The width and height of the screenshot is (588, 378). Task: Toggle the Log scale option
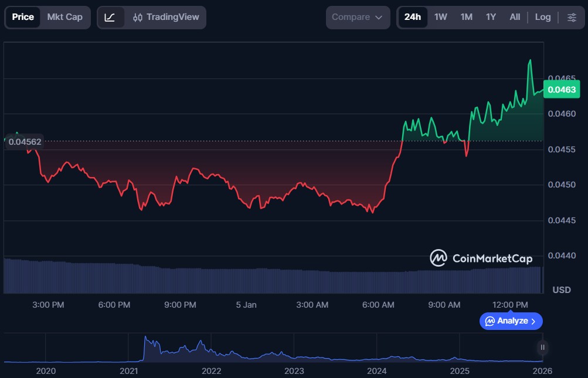tap(542, 17)
